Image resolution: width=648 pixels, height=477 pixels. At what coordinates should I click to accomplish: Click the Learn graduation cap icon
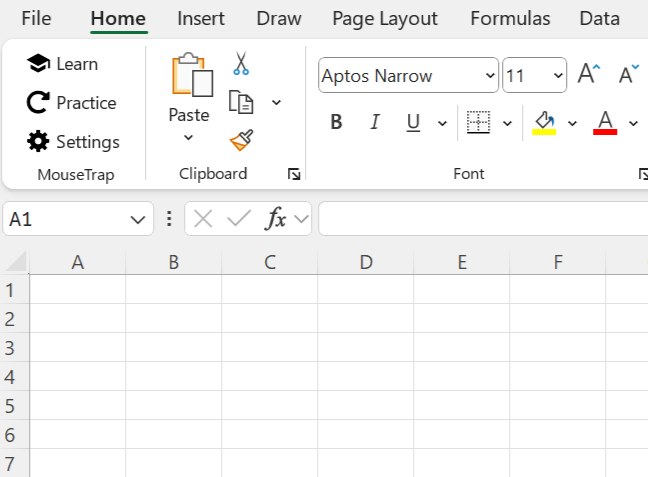[x=38, y=64]
